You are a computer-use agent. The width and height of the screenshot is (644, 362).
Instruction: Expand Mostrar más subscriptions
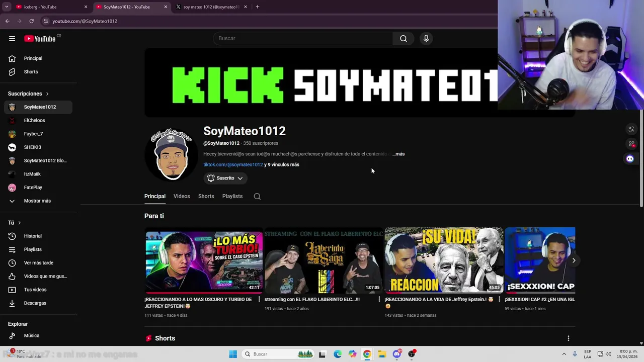click(38, 201)
